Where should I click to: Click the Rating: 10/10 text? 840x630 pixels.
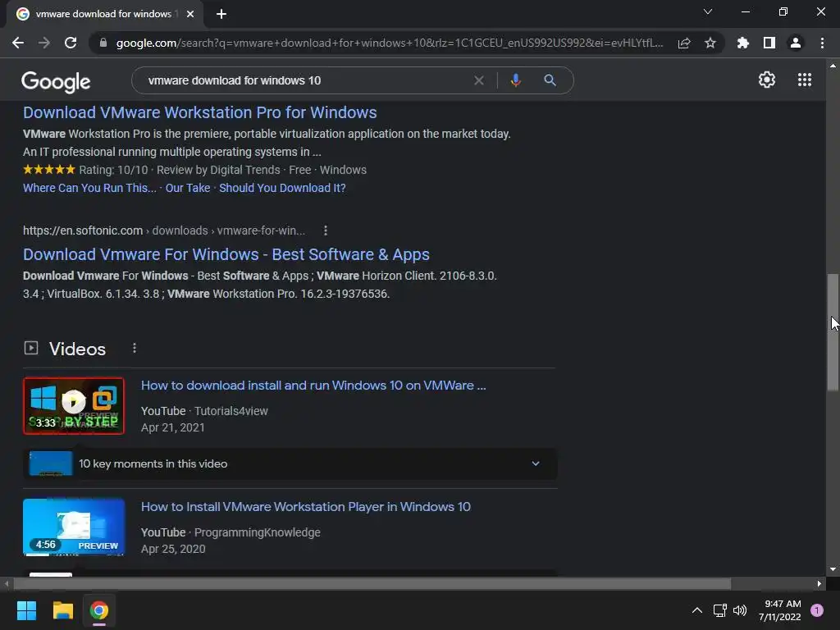pyautogui.click(x=113, y=170)
